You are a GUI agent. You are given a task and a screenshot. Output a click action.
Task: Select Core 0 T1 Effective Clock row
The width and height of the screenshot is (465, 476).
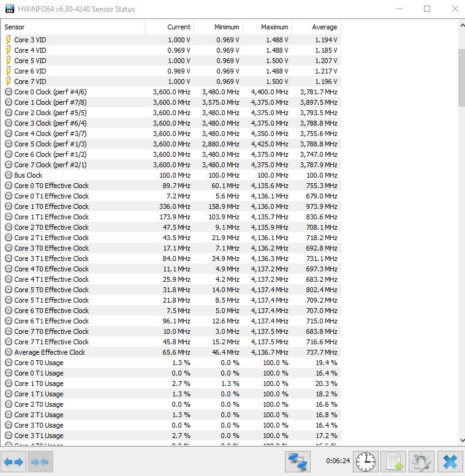[x=171, y=196]
